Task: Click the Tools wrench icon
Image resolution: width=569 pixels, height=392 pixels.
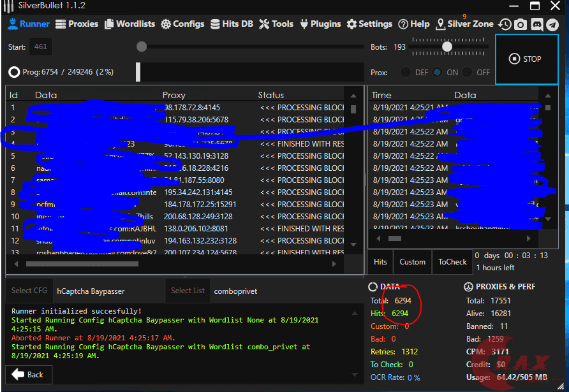Action: 264,24
